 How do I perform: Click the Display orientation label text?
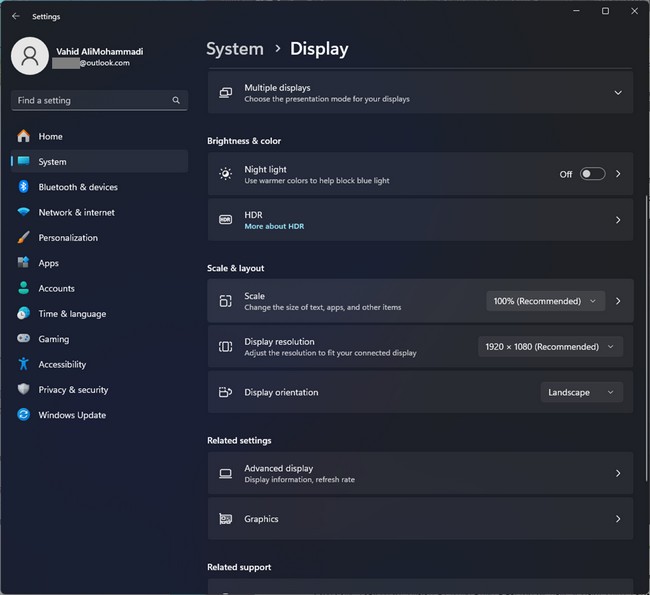[x=281, y=392]
